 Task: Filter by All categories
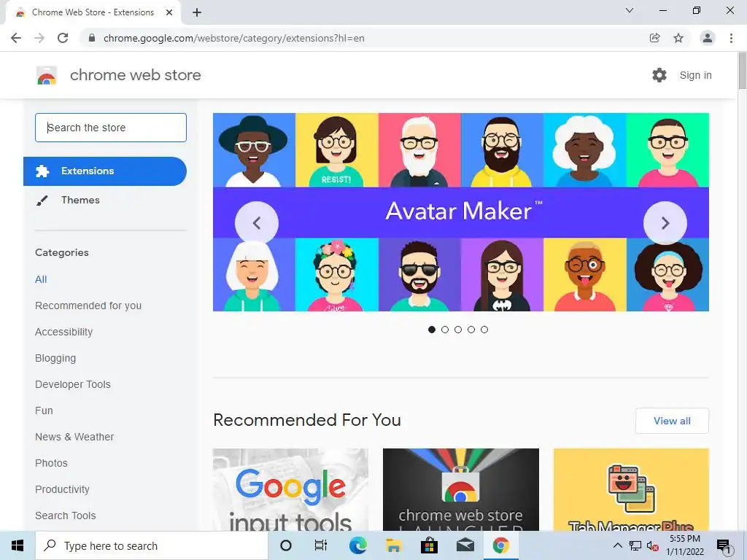point(41,279)
